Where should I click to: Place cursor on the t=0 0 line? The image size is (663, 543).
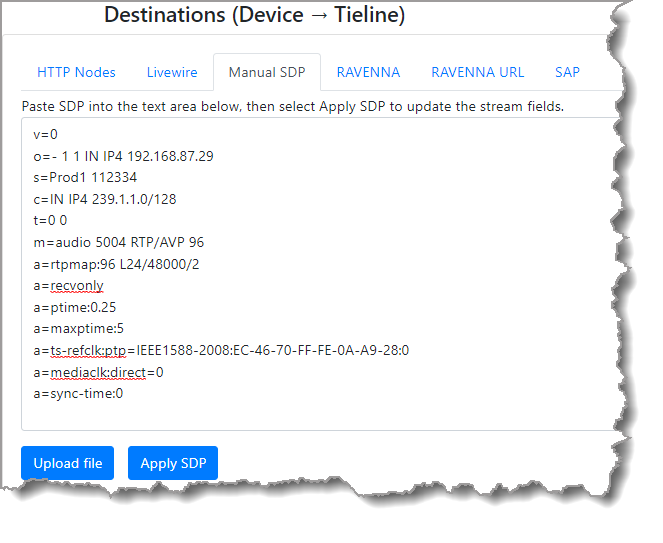click(x=50, y=221)
